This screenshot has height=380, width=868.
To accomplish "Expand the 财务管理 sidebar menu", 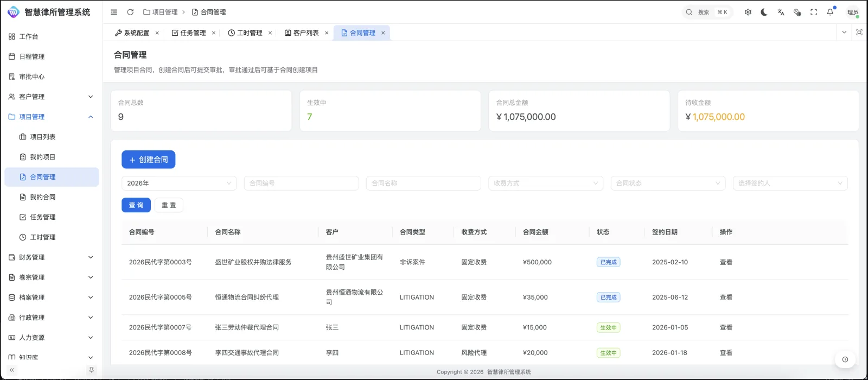I will coord(52,257).
